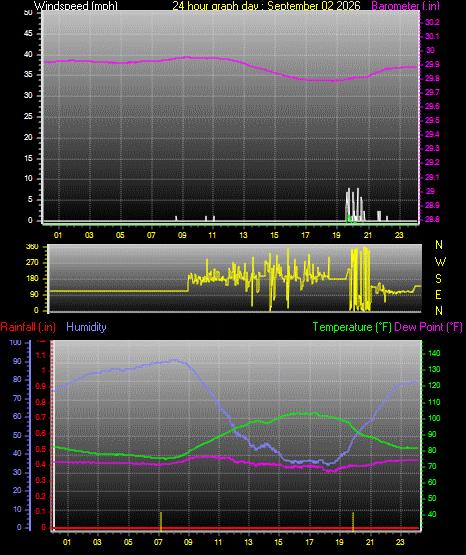466x555 pixels.
Task: Select the 50 value on humidity axis
Action: (x=17, y=435)
